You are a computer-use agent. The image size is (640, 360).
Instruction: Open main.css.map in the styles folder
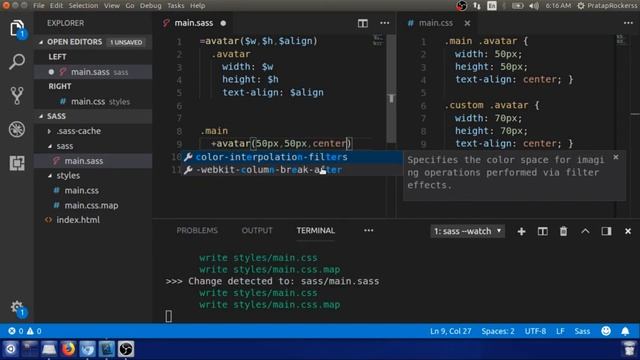[93, 205]
